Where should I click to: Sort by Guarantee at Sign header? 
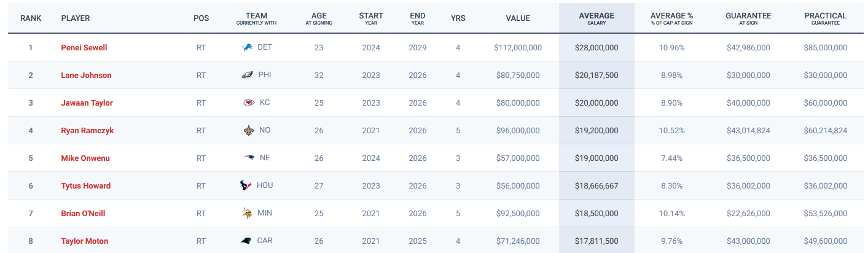748,18
